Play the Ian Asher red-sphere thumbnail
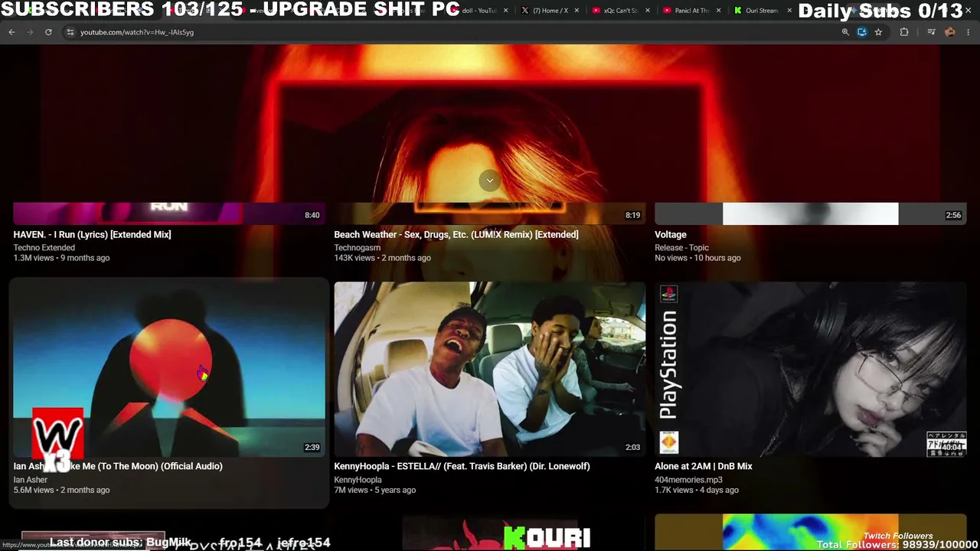The height and width of the screenshot is (551, 980). [x=169, y=369]
